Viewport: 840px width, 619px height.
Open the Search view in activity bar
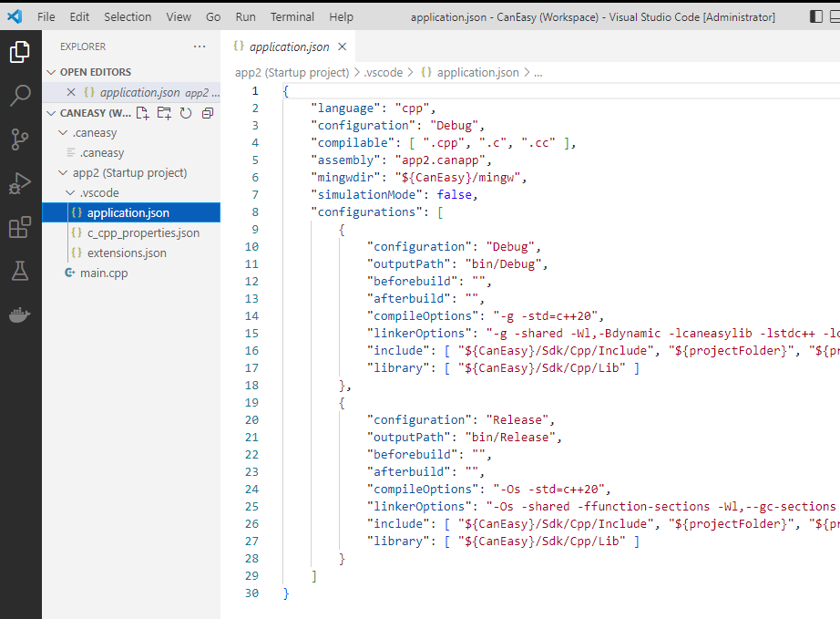20,96
